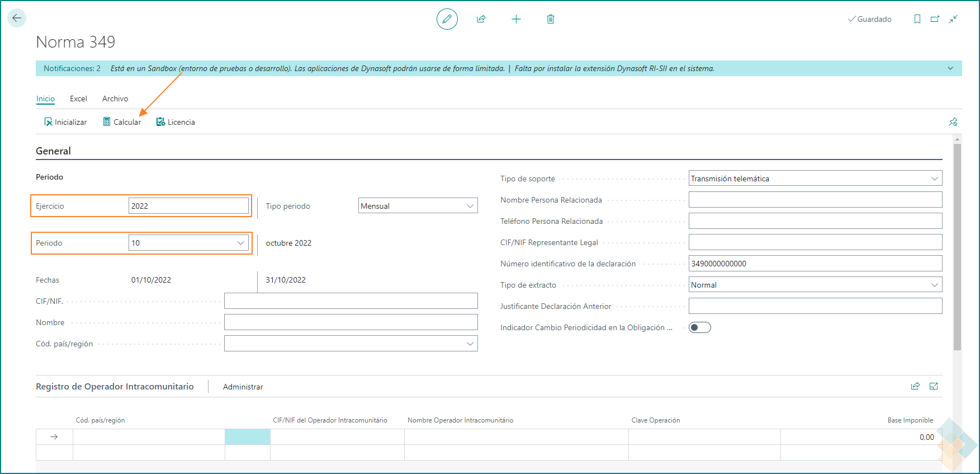Click the Nombre input field
The image size is (980, 474).
click(x=351, y=322)
